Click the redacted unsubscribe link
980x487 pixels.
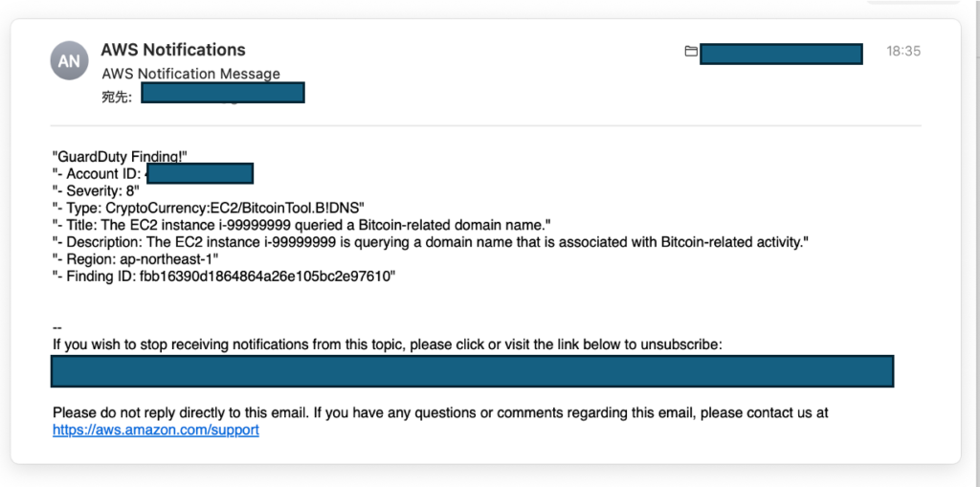[x=472, y=371]
